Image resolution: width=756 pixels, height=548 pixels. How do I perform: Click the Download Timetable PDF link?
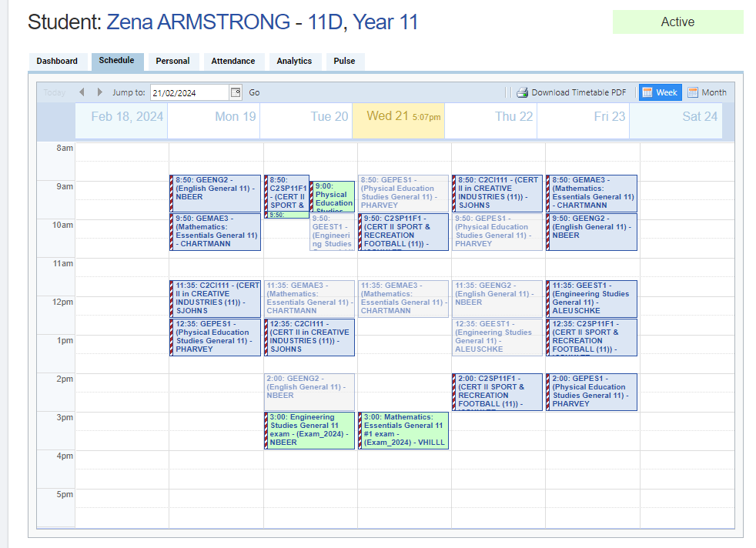click(578, 92)
